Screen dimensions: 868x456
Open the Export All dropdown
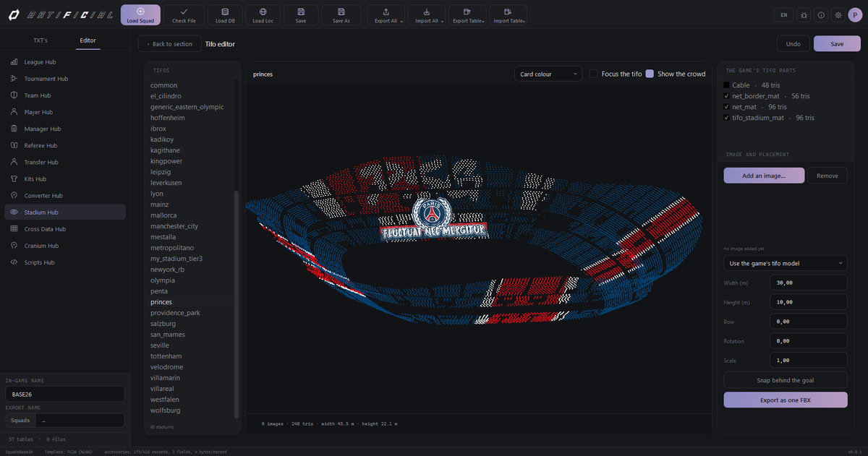click(386, 15)
